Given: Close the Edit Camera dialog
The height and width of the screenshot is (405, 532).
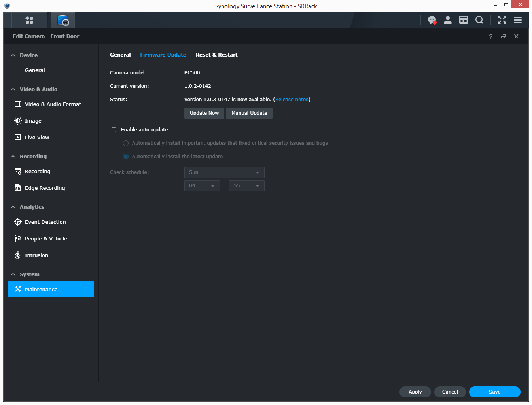Looking at the screenshot, I should click(x=516, y=36).
